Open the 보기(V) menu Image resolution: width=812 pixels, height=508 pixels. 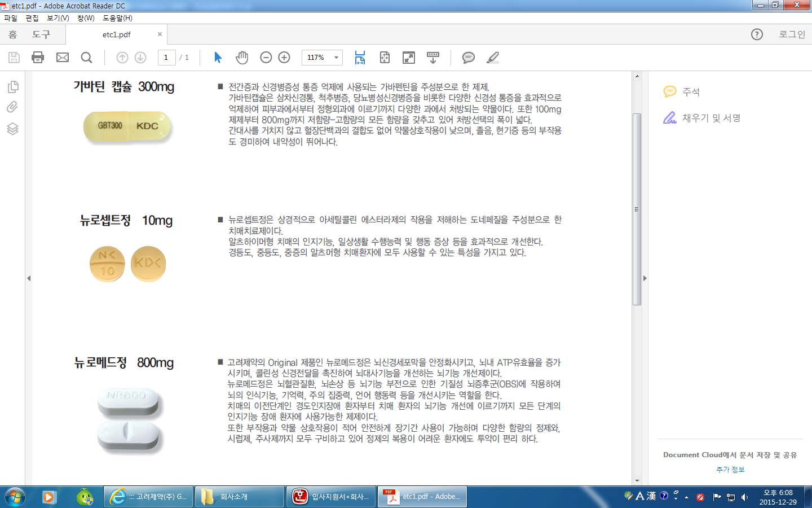58,18
